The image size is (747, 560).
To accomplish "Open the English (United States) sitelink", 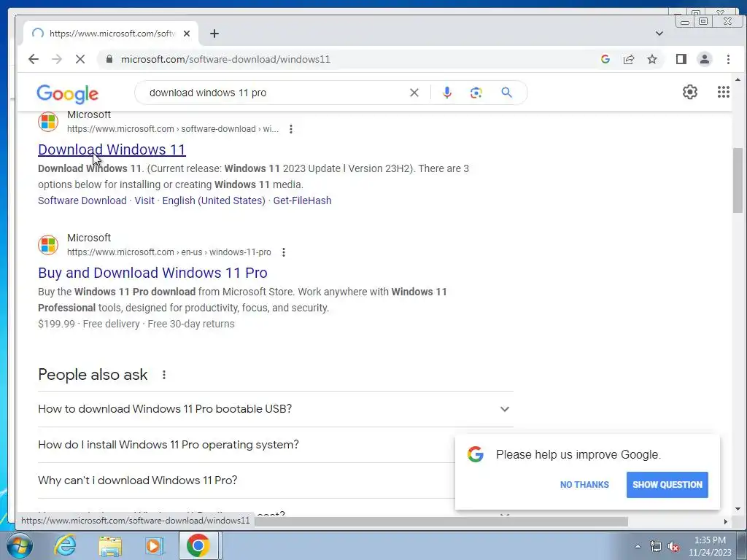I will 214,201.
